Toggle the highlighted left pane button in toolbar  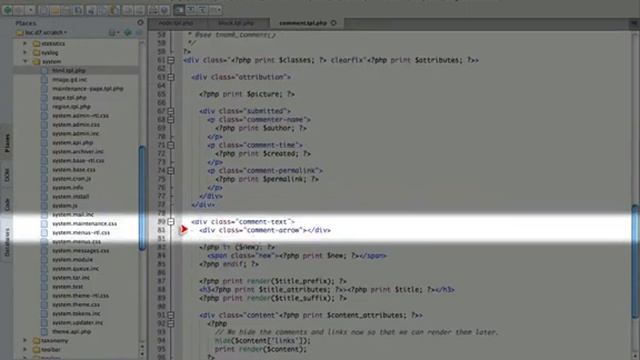tap(179, 10)
